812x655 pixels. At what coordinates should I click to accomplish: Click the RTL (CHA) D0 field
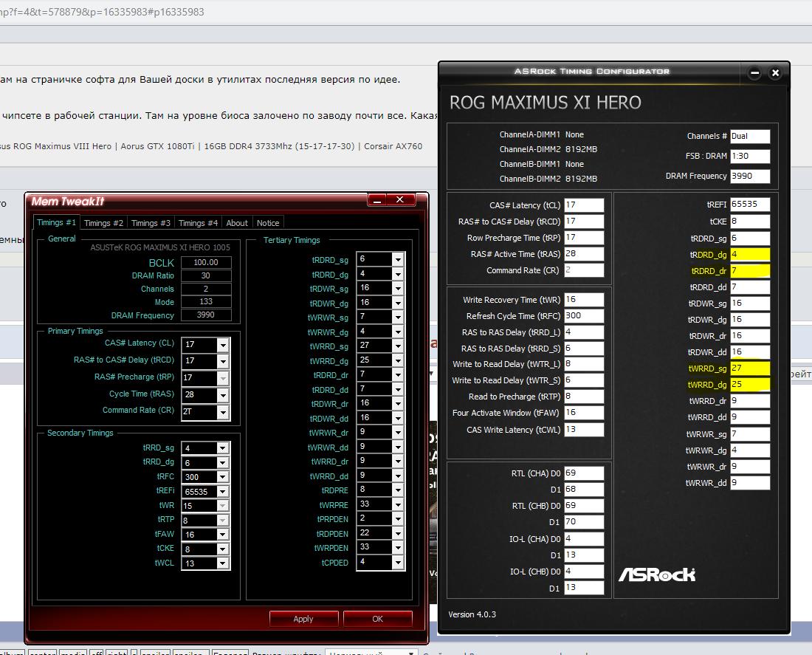click(x=584, y=473)
